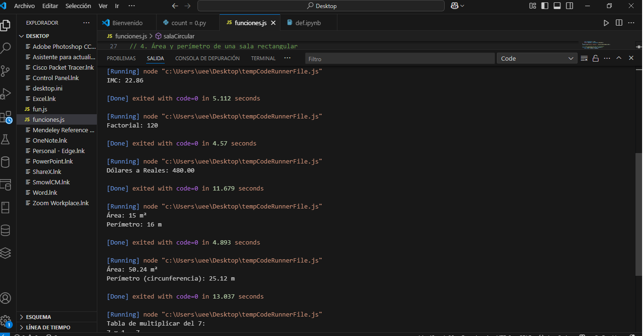Select desktop.ini in the explorer
The height and width of the screenshot is (336, 644).
pos(56,88)
